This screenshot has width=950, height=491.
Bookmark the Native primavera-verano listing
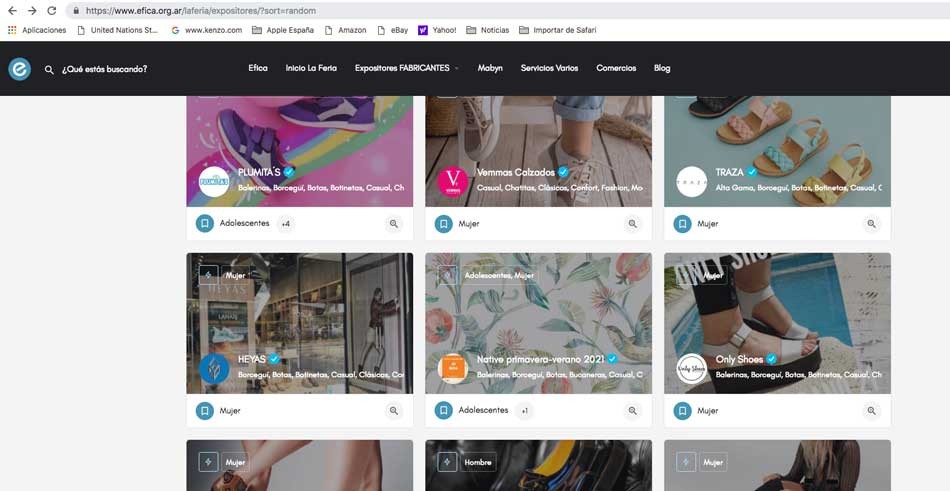443,410
